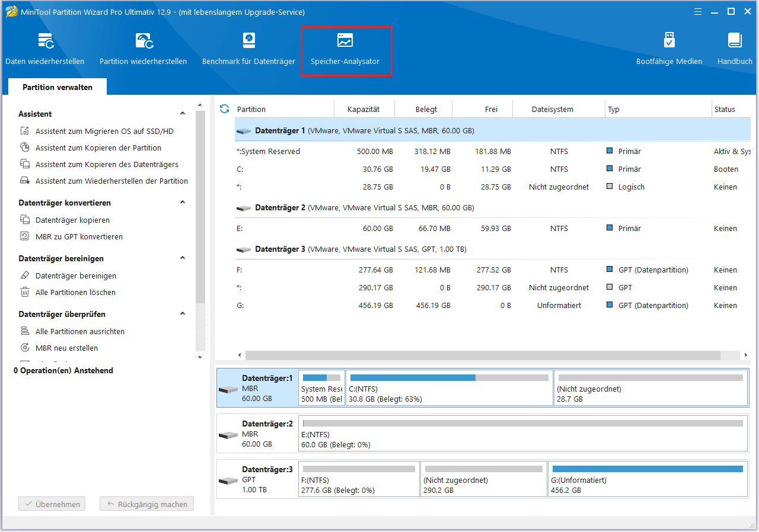The height and width of the screenshot is (532, 759).
Task: Start Assistent zum Migrieren OS auf SSD/HD
Action: coord(104,132)
